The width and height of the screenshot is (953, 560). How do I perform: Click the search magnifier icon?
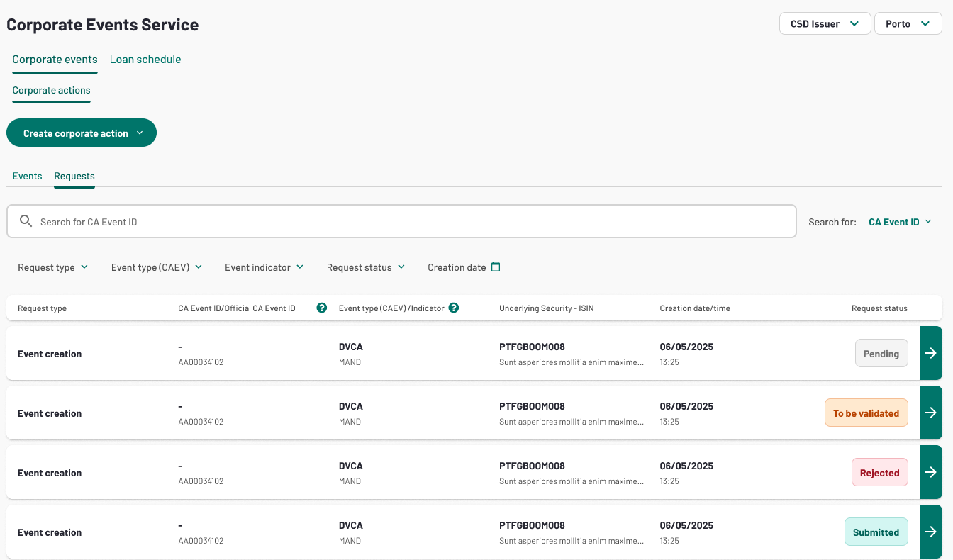(x=26, y=221)
